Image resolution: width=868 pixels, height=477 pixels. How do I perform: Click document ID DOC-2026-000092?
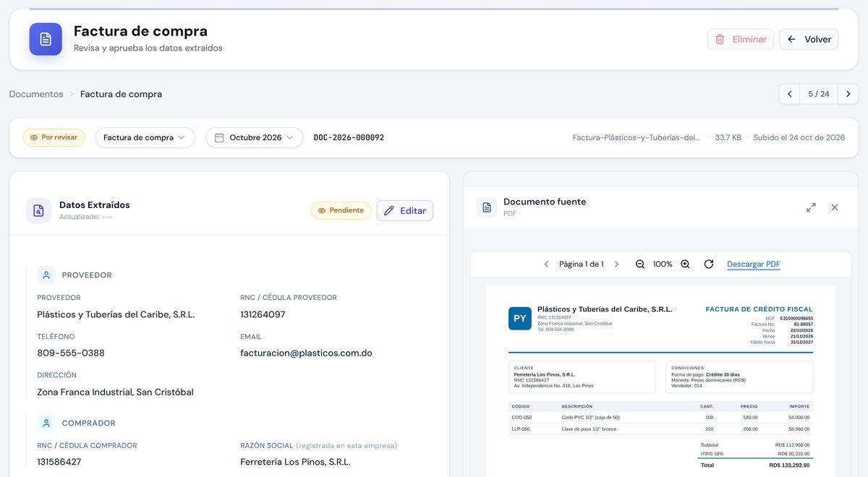(x=349, y=137)
